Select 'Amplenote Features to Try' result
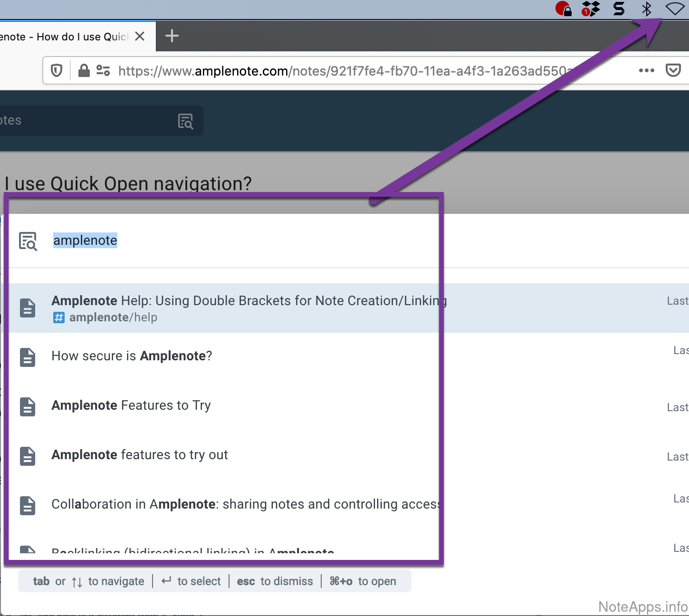 coord(131,405)
